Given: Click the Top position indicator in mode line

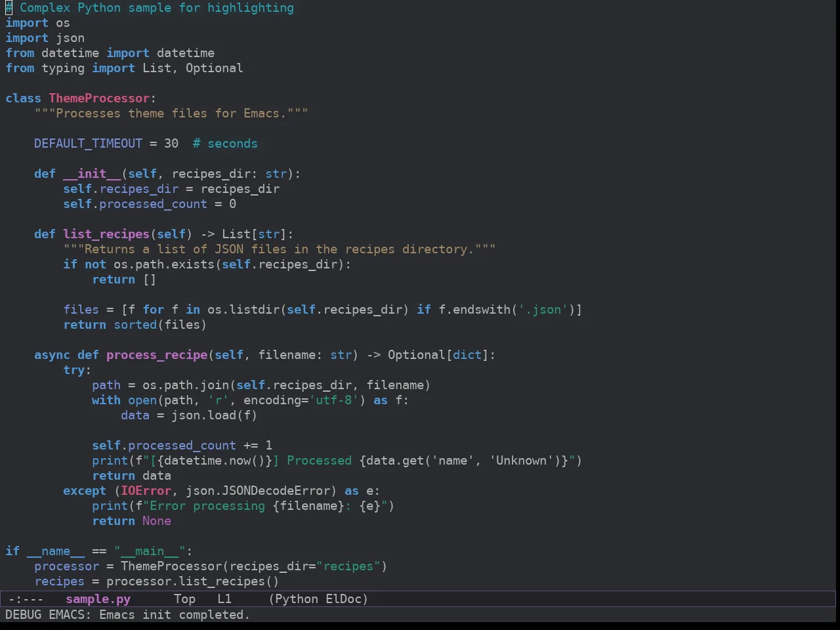Looking at the screenshot, I should [x=184, y=599].
